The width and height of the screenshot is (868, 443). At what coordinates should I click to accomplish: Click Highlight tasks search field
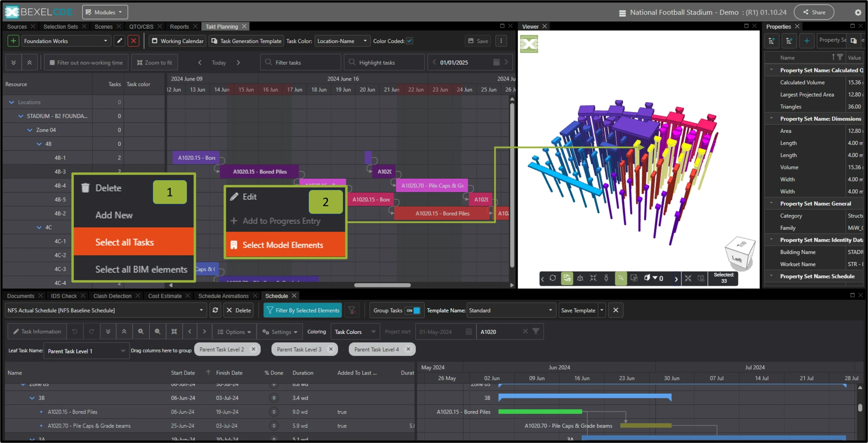tap(384, 63)
